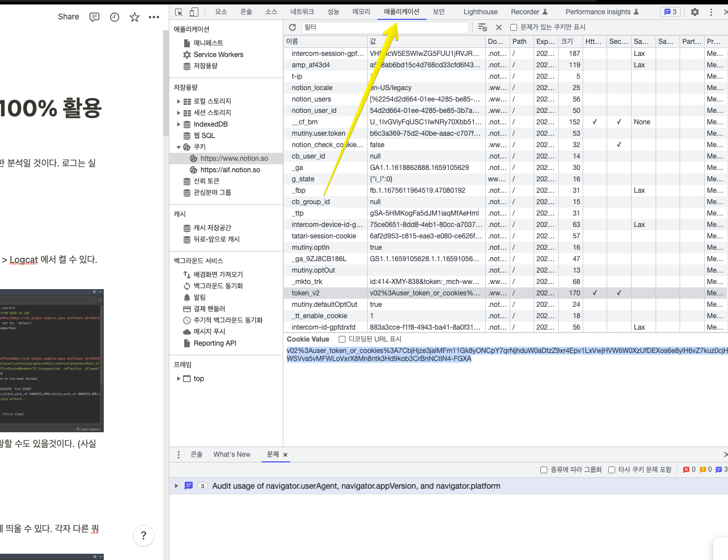Select the mutiny.user.token cookie row
Screen dimensions: 728x560
click(506, 133)
